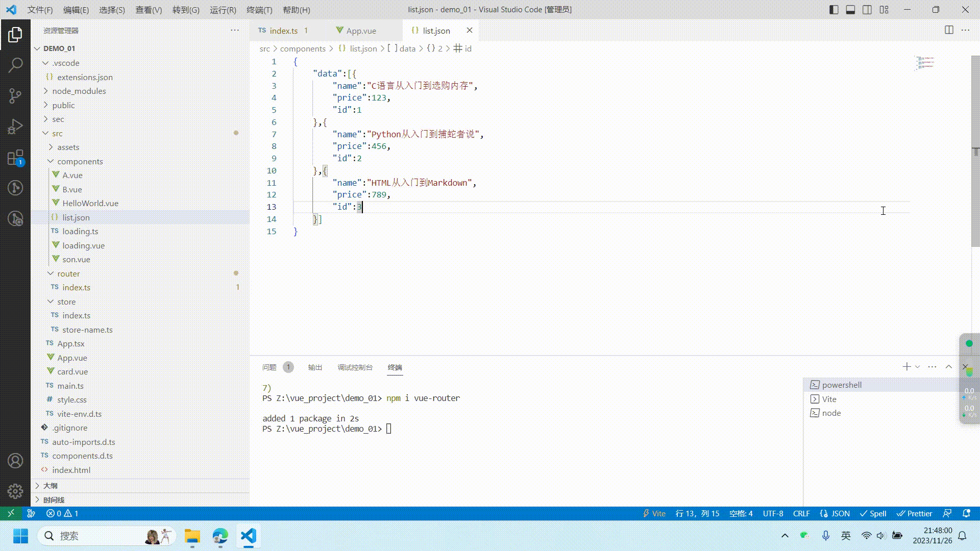Select the Source Control icon

click(x=15, y=95)
